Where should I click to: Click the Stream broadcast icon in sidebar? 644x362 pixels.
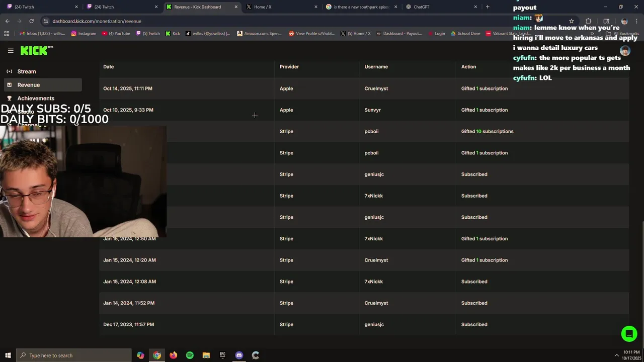click(x=9, y=71)
